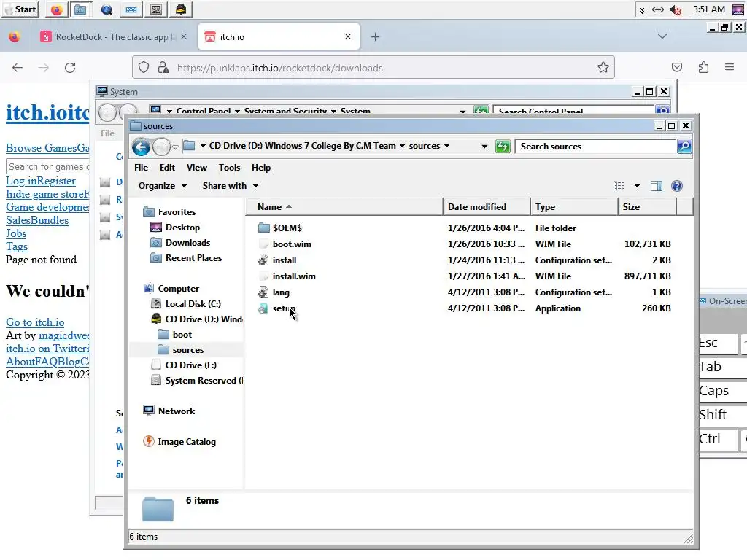Show the preview pane icon
The height and width of the screenshot is (560, 747).
tap(657, 186)
